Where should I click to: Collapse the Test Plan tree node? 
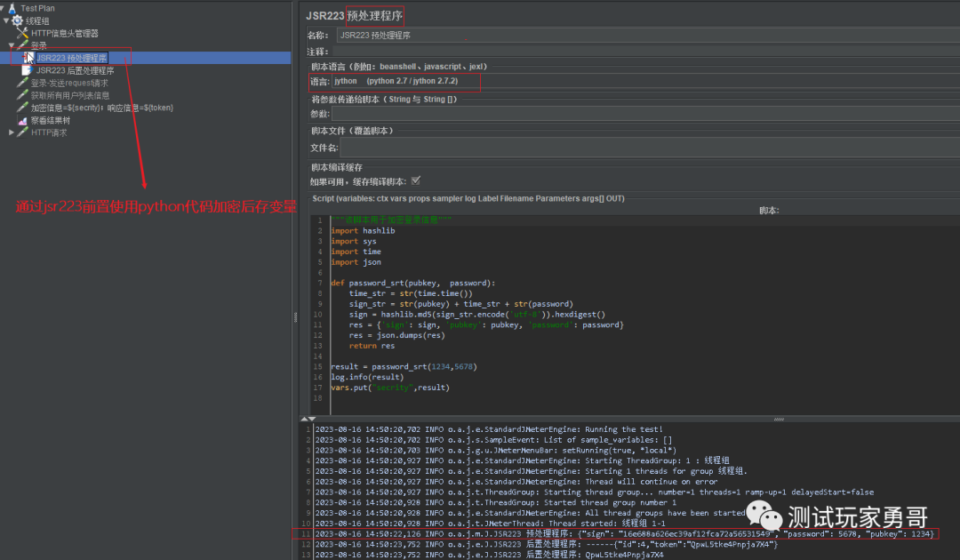[3, 9]
